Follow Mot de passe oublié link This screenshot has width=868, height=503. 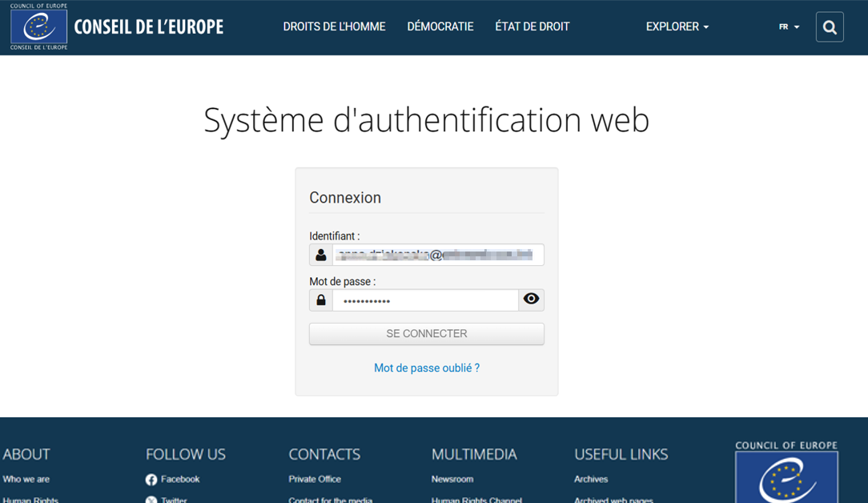pos(427,368)
